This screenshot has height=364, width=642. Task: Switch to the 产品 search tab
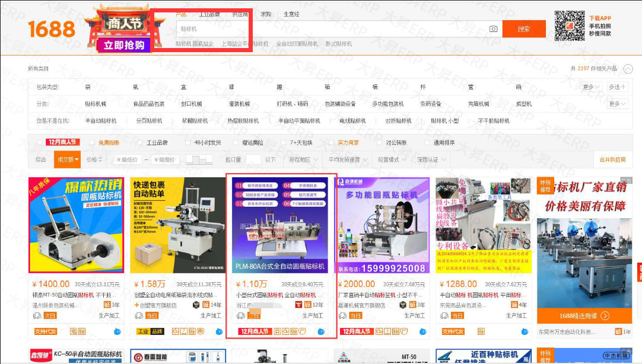(x=181, y=14)
